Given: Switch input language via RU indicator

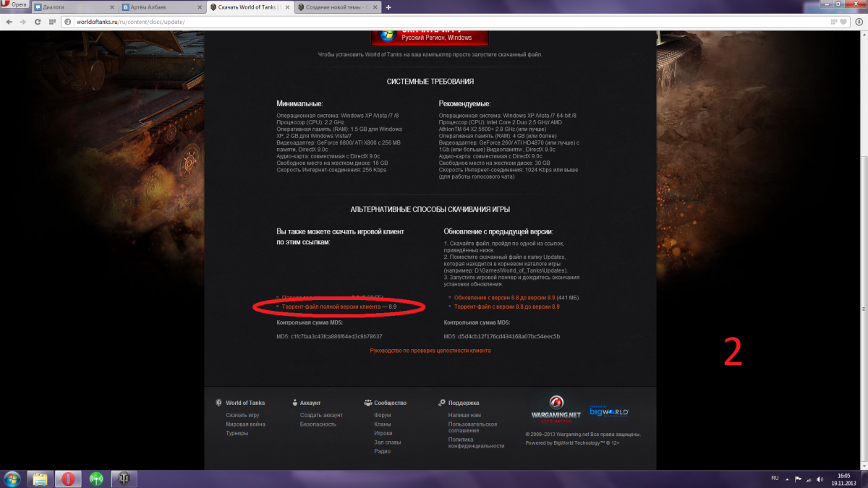Looking at the screenshot, I should pos(775,479).
